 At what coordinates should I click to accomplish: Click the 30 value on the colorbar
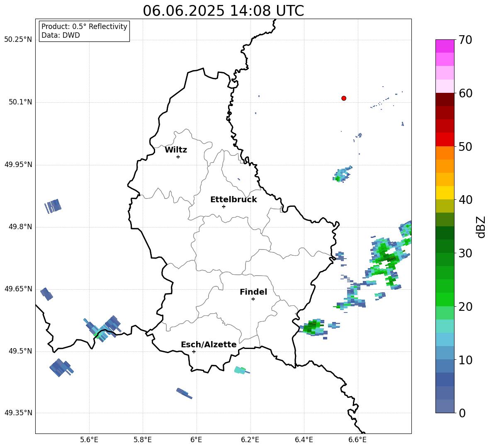pyautogui.click(x=466, y=253)
